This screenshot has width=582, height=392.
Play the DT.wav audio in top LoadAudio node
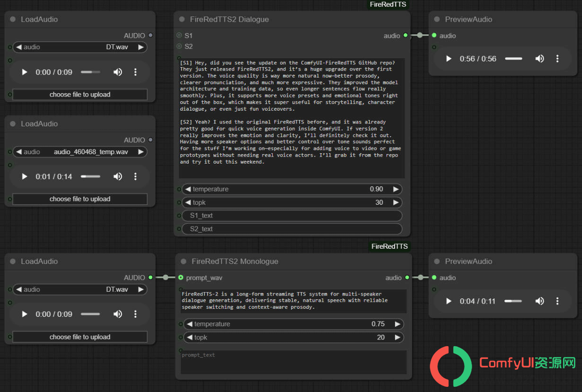point(25,72)
